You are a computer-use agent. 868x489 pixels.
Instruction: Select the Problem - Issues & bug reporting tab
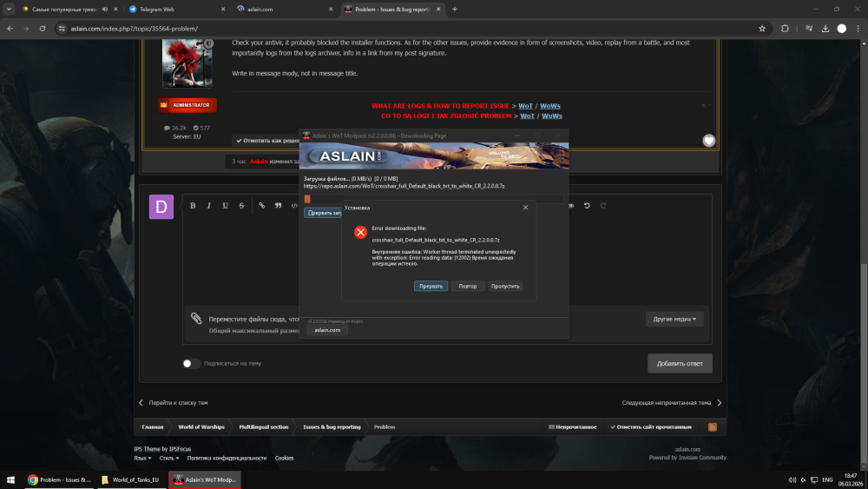click(x=392, y=9)
